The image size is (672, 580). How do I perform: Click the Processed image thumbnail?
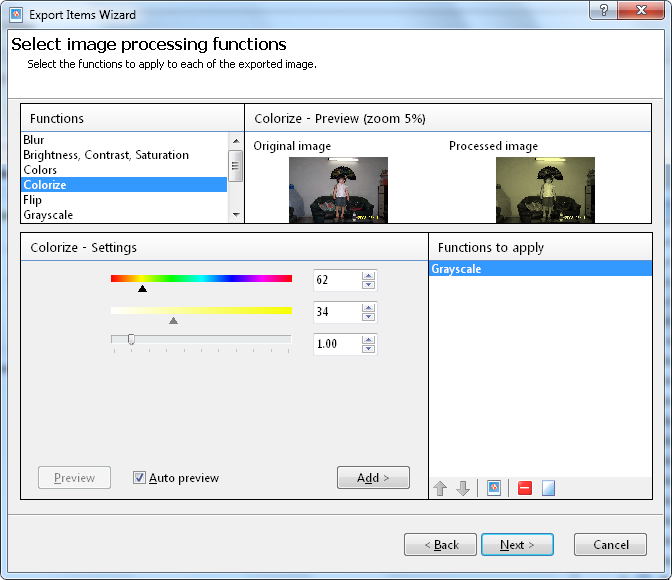[545, 189]
